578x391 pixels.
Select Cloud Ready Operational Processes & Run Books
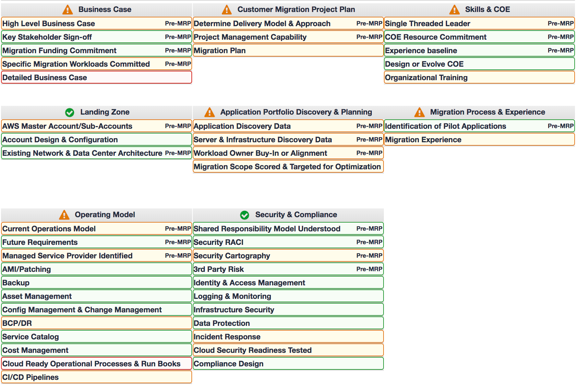click(x=97, y=364)
